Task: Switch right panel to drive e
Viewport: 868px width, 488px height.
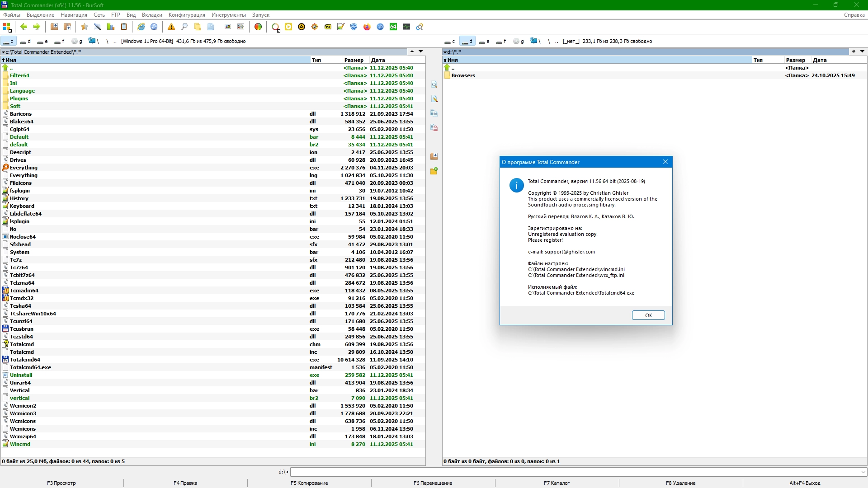Action: [484, 41]
